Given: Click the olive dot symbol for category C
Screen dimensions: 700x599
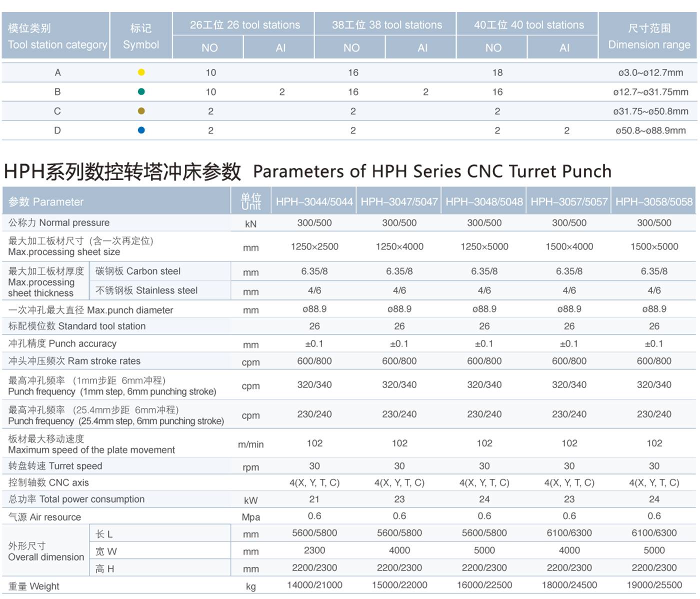Looking at the screenshot, I should pyautogui.click(x=141, y=111).
